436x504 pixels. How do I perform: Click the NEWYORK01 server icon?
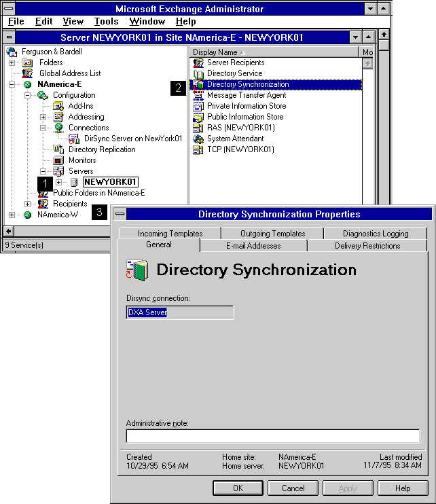[x=74, y=183]
